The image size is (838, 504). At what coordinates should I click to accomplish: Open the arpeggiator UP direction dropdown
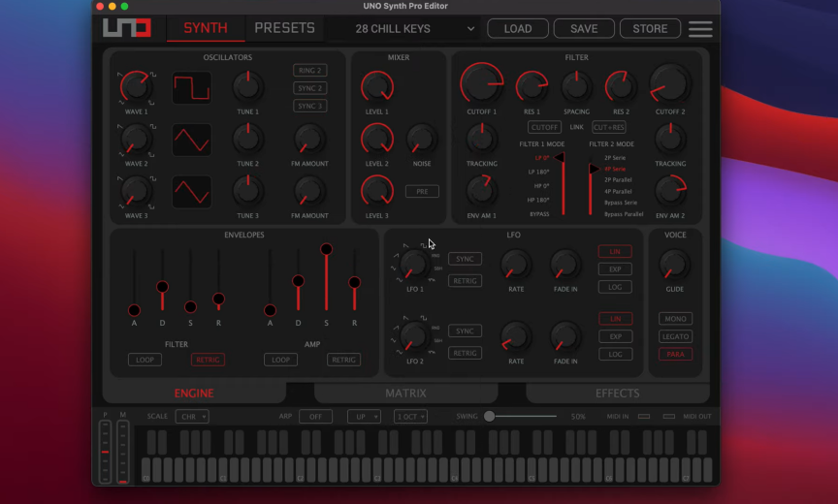(x=364, y=417)
